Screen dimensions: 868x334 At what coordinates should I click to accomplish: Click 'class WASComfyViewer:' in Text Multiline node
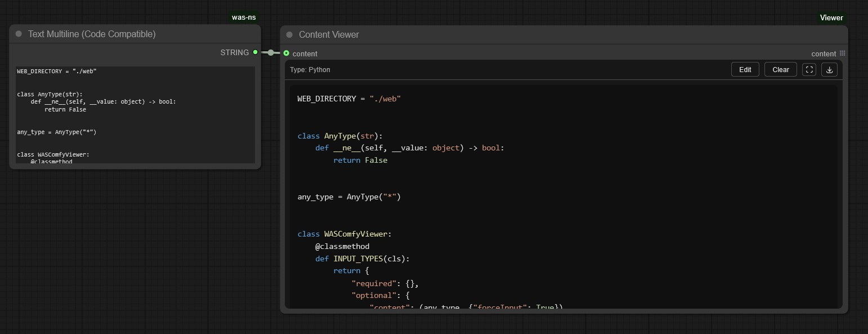click(x=53, y=154)
